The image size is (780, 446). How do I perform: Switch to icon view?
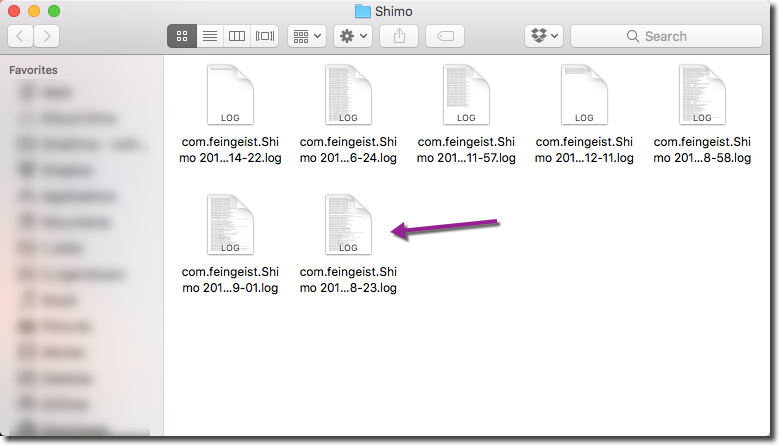coord(182,36)
